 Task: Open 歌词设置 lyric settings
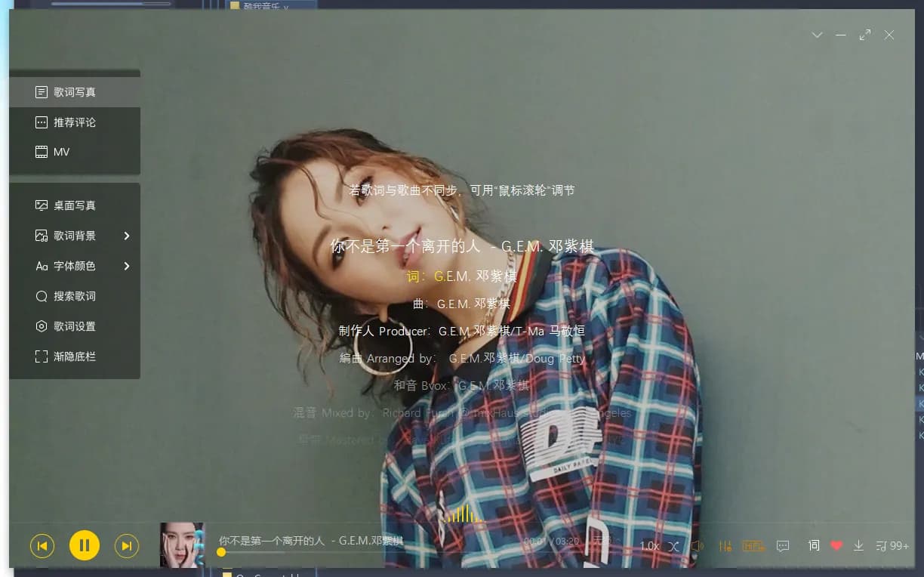click(74, 326)
